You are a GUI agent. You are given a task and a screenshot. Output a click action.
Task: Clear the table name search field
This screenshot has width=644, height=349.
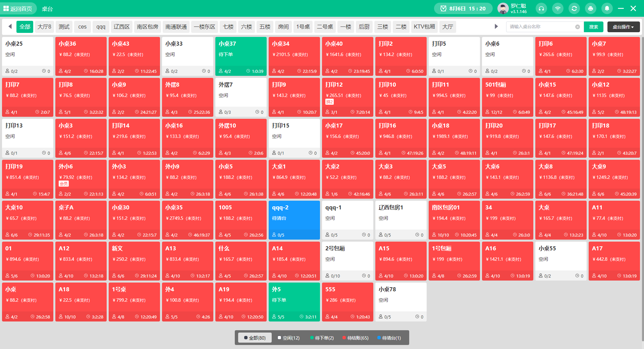(577, 27)
